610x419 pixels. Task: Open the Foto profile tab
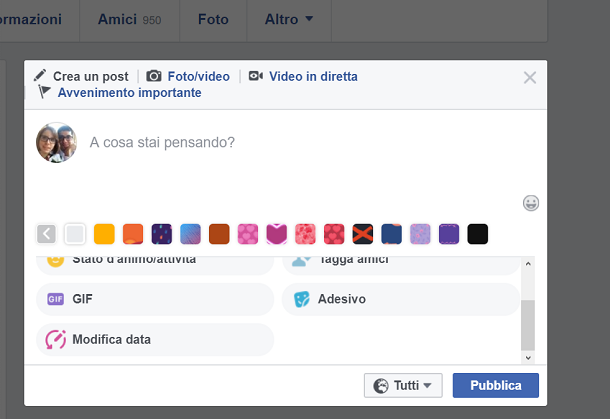213,19
